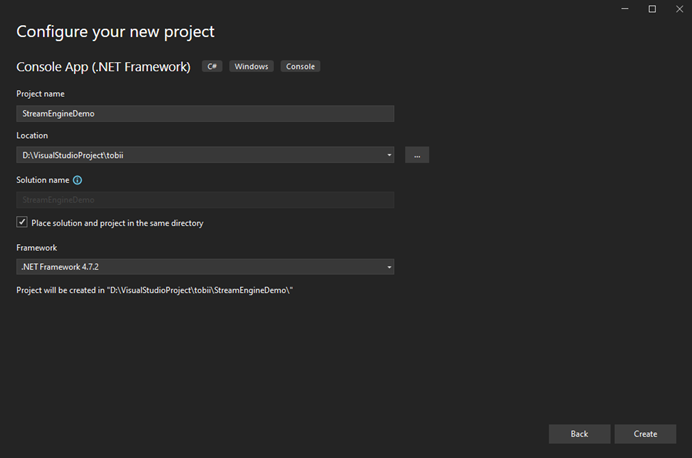Screen dimensions: 692x458
Task: Minimize the project configuration window
Action: [626, 9]
